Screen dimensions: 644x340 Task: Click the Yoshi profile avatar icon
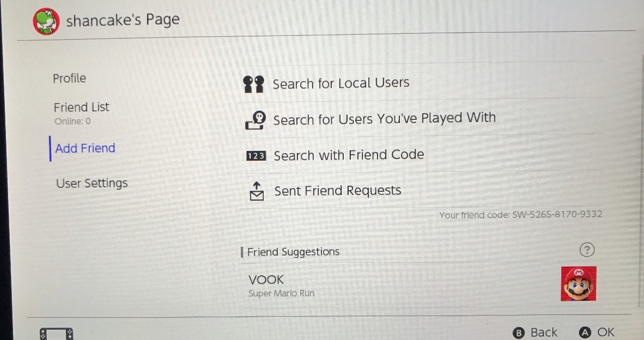click(x=46, y=22)
